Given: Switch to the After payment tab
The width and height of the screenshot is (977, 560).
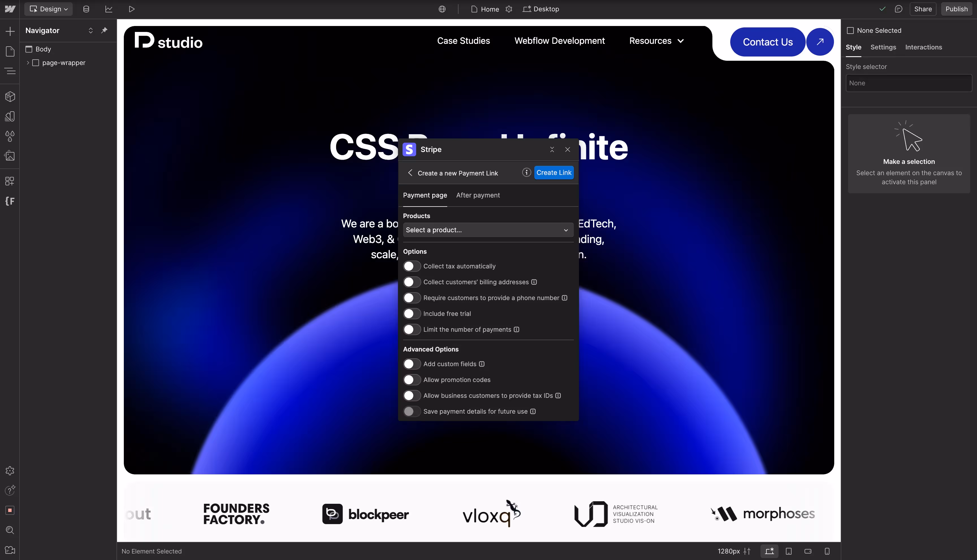Looking at the screenshot, I should click(x=478, y=196).
